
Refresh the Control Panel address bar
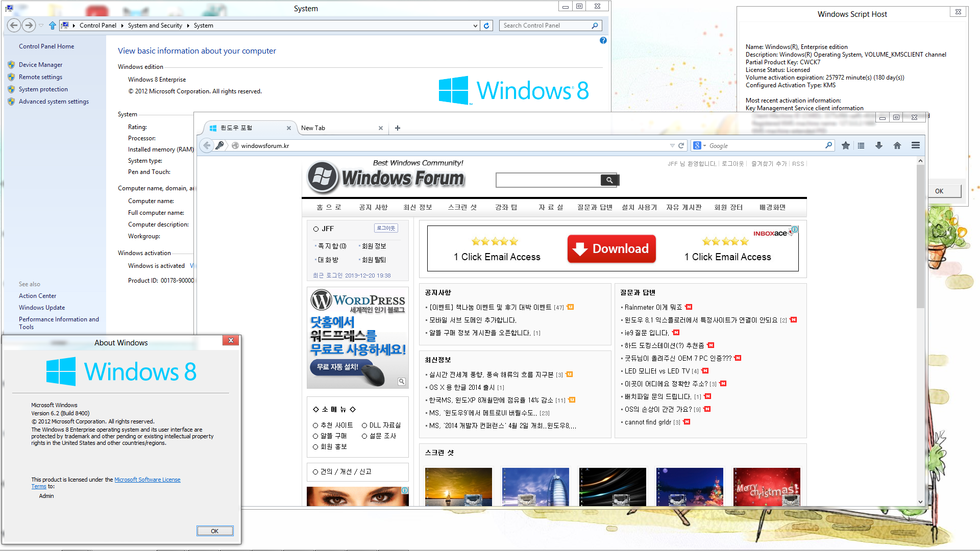tap(486, 26)
